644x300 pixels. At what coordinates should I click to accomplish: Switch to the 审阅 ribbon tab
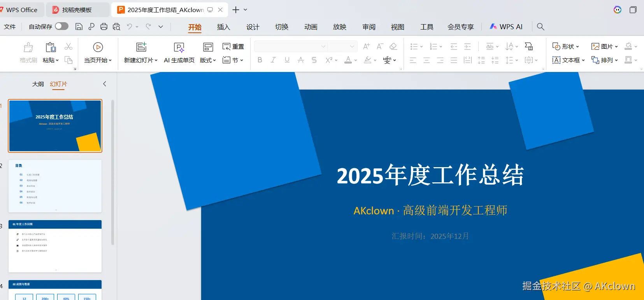(369, 27)
